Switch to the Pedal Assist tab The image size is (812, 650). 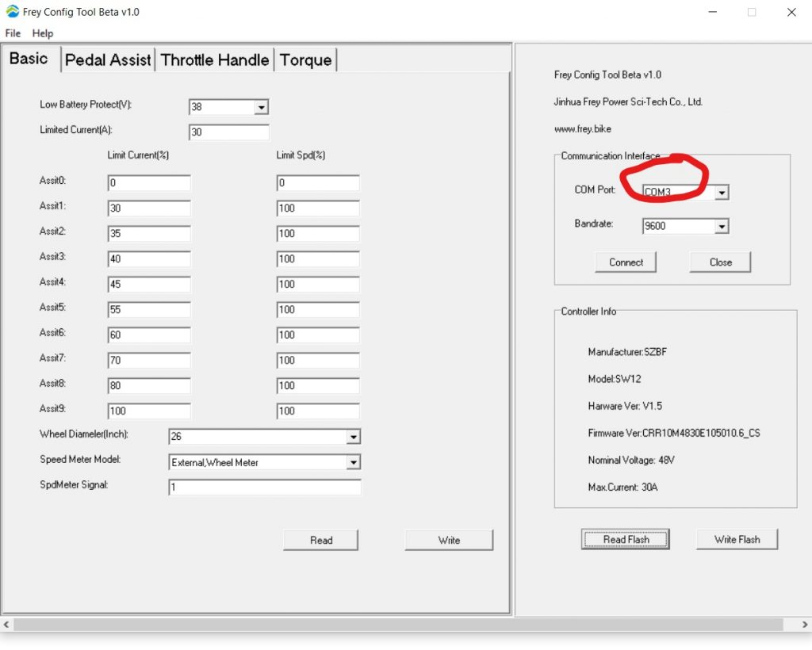click(x=108, y=60)
